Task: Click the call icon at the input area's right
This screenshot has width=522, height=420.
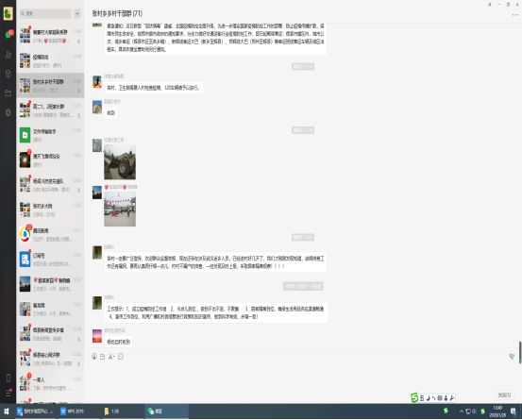Action: [x=512, y=357]
